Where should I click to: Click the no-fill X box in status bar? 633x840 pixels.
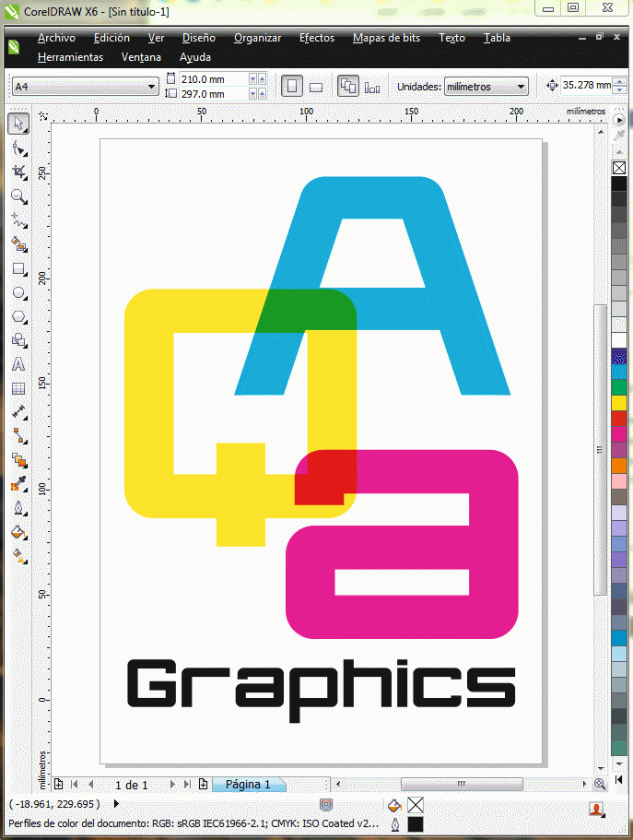(x=416, y=805)
